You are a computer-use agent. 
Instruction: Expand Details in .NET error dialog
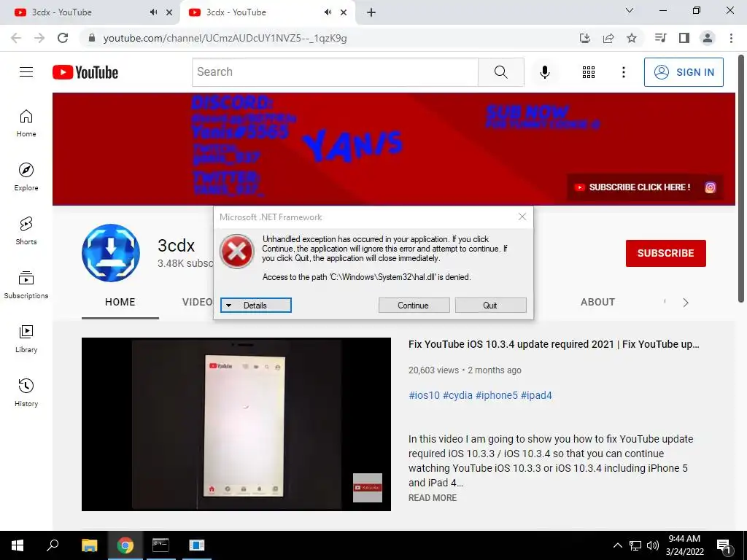pyautogui.click(x=256, y=306)
